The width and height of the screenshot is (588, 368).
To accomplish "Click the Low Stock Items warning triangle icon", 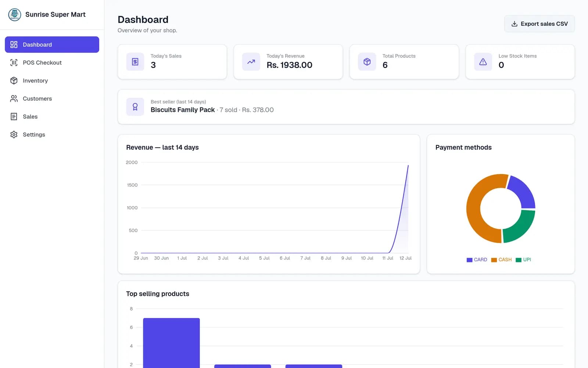I will point(483,62).
